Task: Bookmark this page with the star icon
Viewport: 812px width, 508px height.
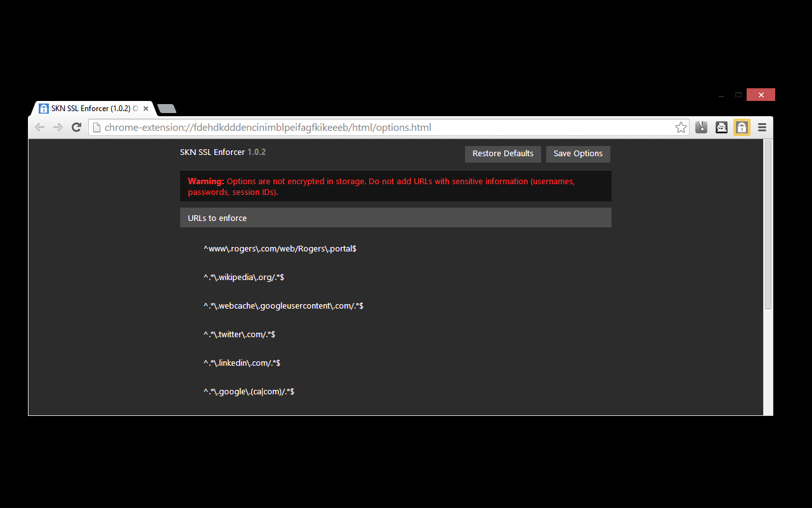Action: coord(681,128)
